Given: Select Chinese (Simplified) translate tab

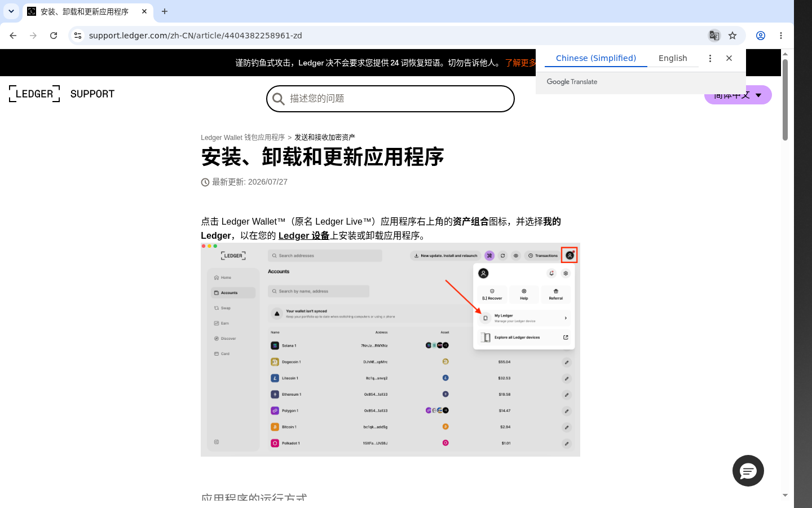Looking at the screenshot, I should 596,58.
